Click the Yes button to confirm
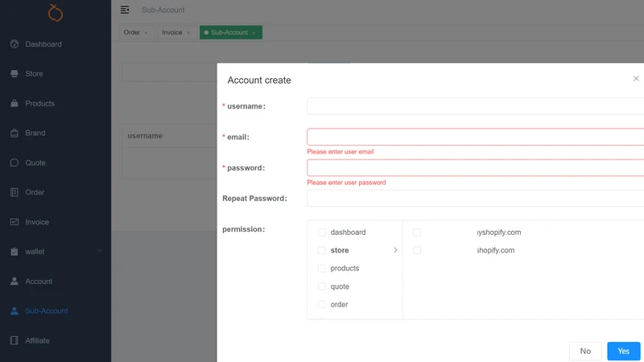 (623, 351)
